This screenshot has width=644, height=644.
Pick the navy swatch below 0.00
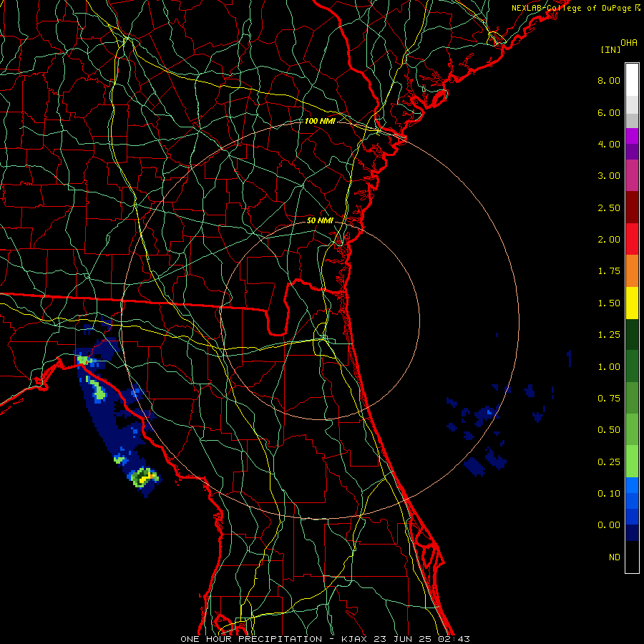tap(632, 533)
